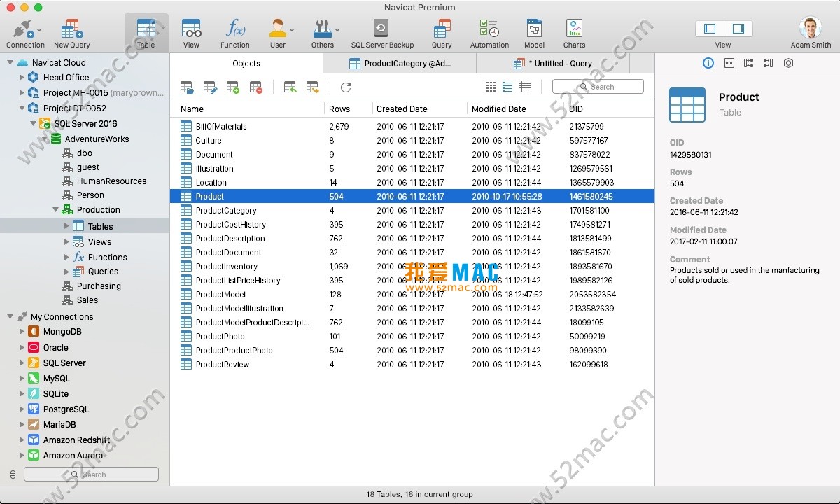Select the Oracle connection
840x504 pixels.
(55, 348)
